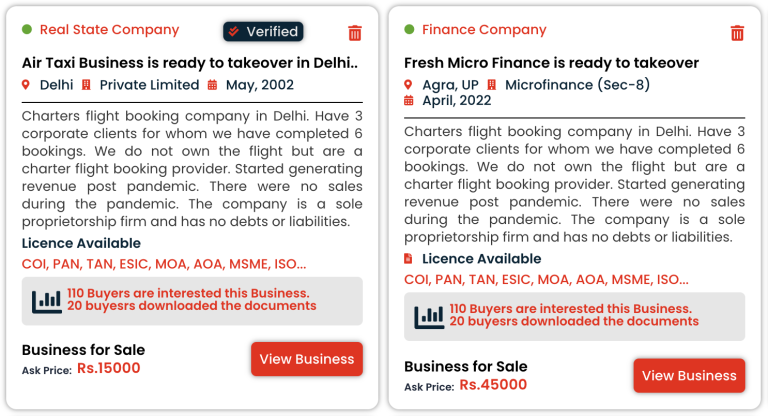View Business for the Rs.15000 listing
The width and height of the screenshot is (768, 416).
pyautogui.click(x=306, y=359)
